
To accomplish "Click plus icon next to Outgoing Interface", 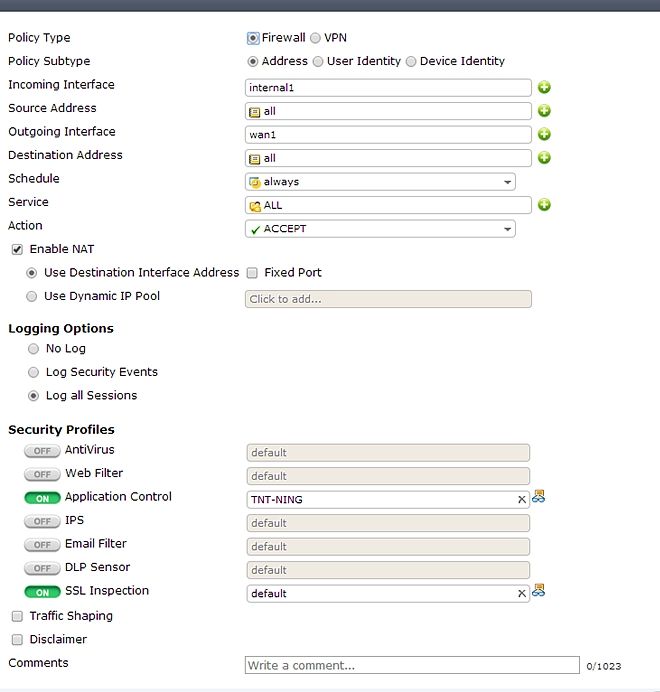I will pos(544,134).
